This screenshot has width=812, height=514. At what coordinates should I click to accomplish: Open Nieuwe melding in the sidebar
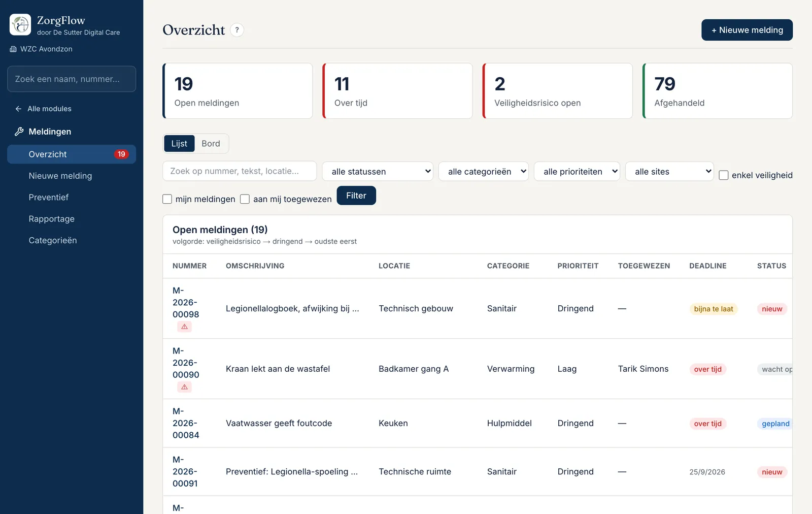72,176
